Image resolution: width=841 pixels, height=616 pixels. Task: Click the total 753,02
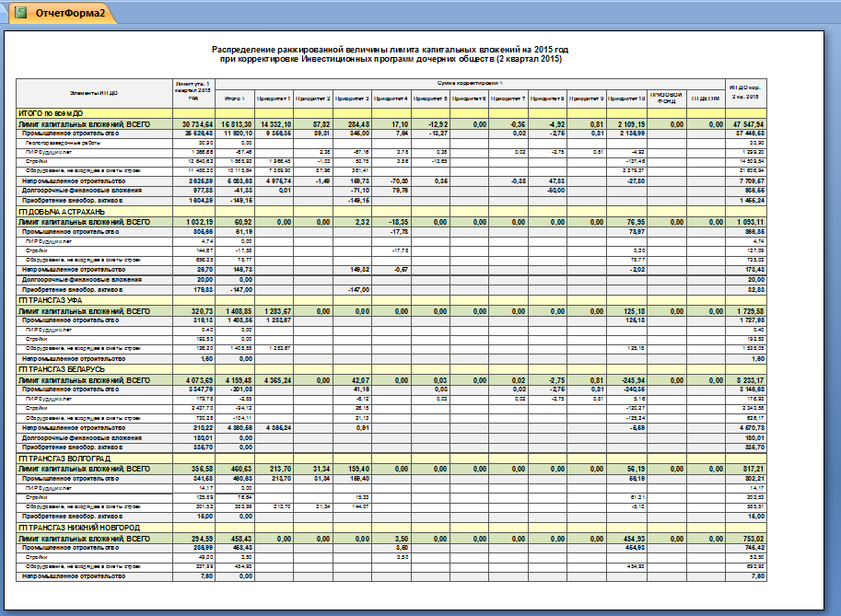point(753,539)
